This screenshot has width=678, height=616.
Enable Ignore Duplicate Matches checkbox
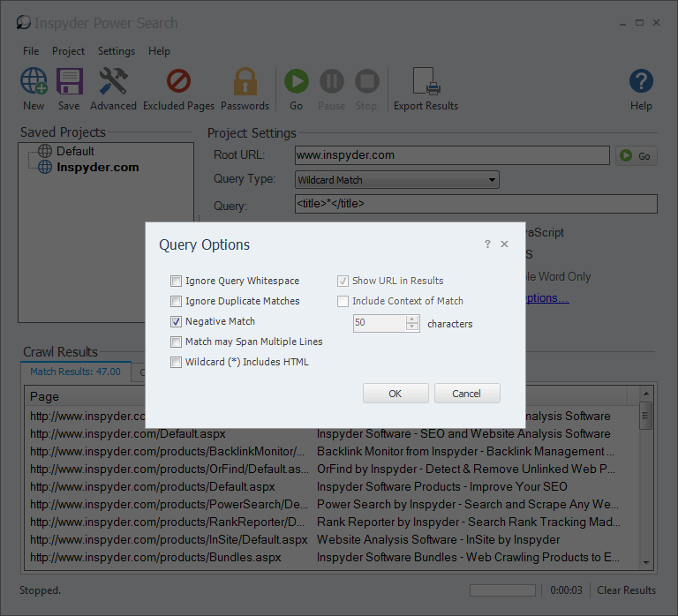176,301
